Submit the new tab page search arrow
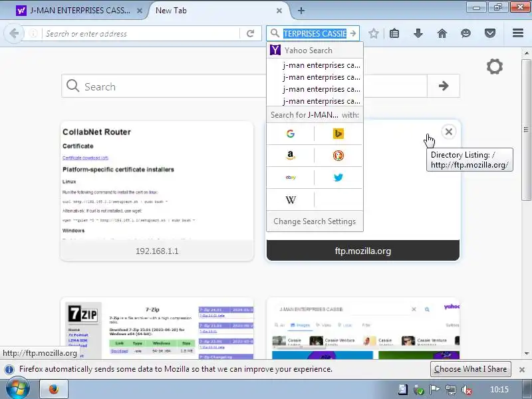The image size is (532, 399). pos(444,86)
